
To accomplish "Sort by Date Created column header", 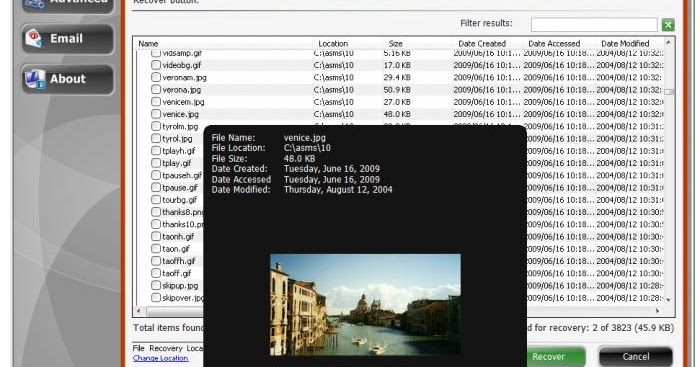I will pos(482,44).
